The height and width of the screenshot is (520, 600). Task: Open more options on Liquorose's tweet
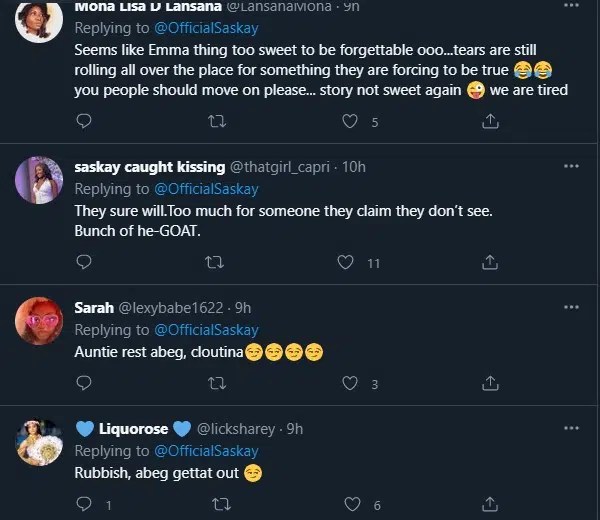pos(571,428)
